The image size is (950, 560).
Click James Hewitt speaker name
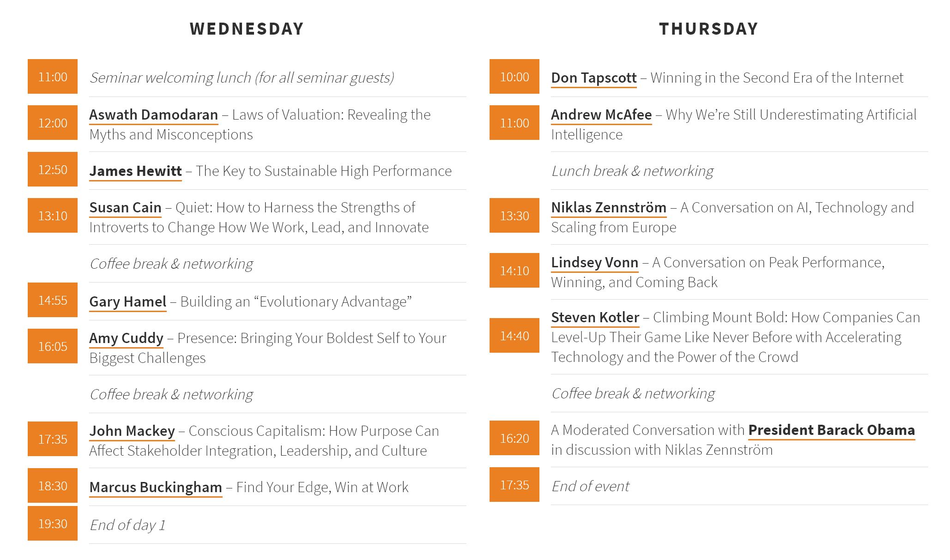pyautogui.click(x=135, y=171)
